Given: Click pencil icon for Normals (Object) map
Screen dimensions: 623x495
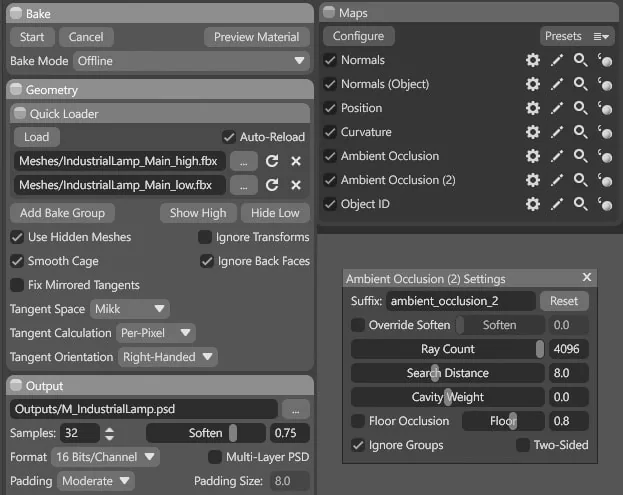Looking at the screenshot, I should pyautogui.click(x=557, y=84).
